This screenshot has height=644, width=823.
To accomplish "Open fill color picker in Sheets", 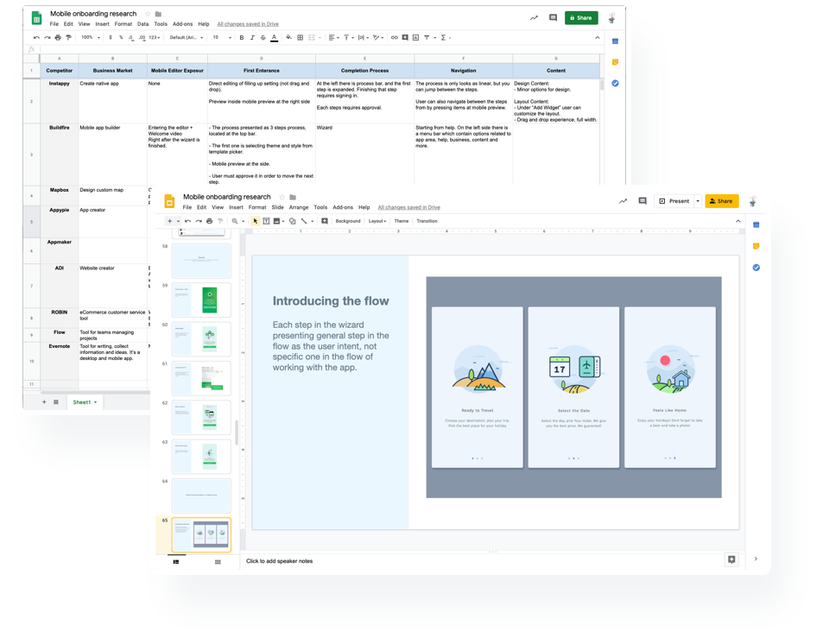I will [x=288, y=38].
